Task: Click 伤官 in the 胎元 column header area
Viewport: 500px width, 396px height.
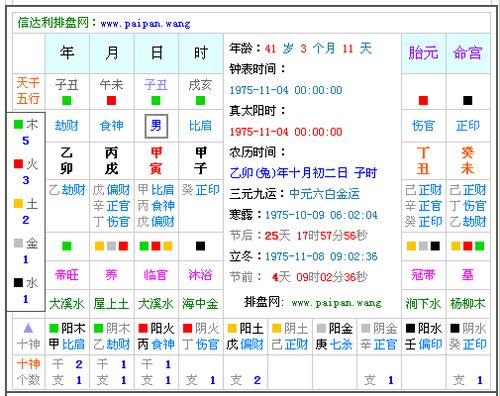Action: click(423, 126)
